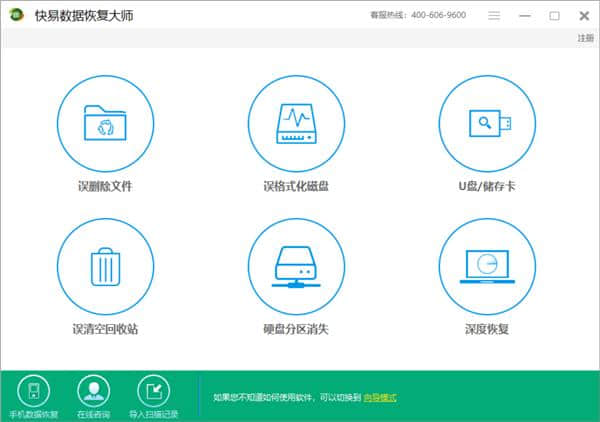The height and width of the screenshot is (422, 600).
Task: Open the 手机数据恢复 phone icon
Action: pos(33,391)
